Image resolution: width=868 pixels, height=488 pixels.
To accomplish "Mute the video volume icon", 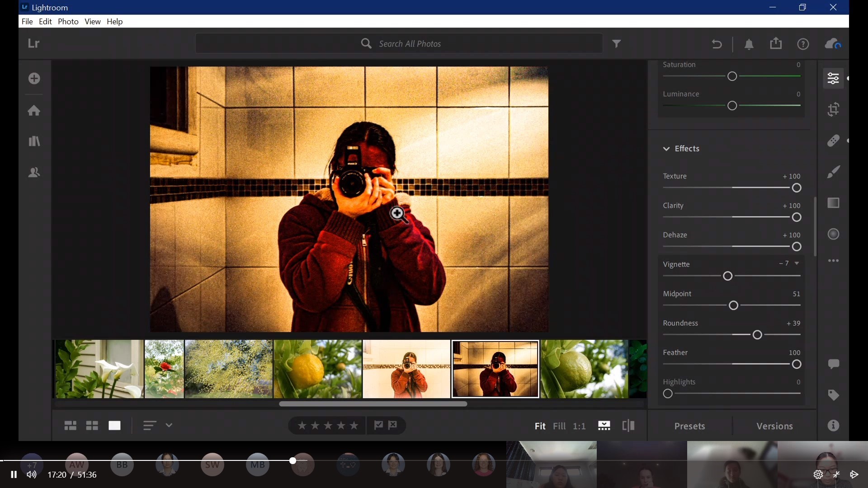I will point(31,474).
